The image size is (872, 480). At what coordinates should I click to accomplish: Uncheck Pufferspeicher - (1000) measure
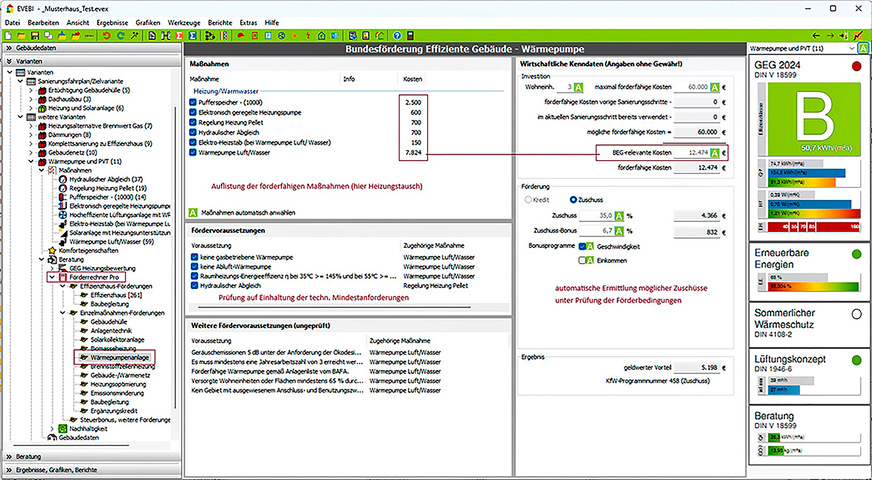(193, 102)
